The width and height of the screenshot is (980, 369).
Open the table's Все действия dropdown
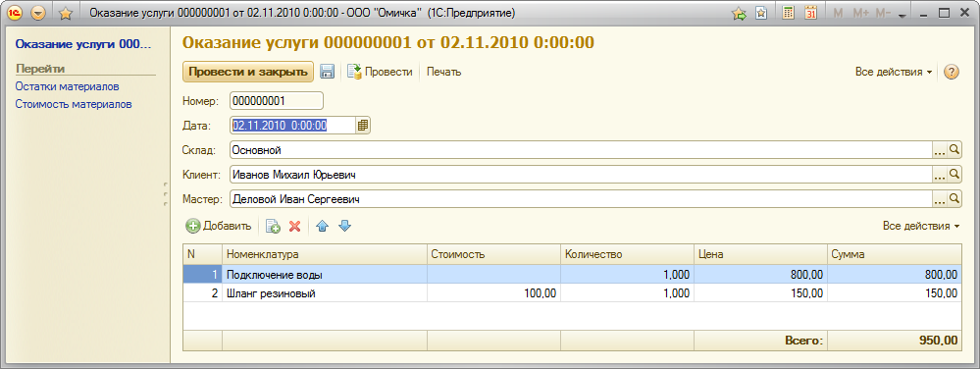(921, 226)
